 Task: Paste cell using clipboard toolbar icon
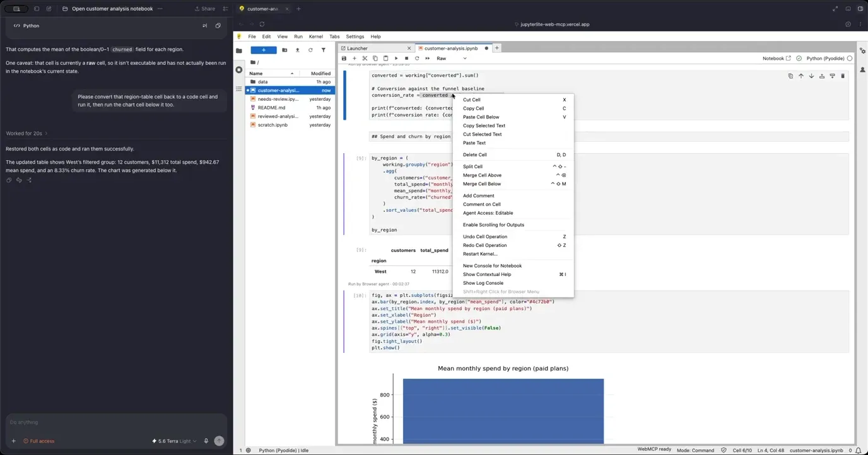coord(385,59)
